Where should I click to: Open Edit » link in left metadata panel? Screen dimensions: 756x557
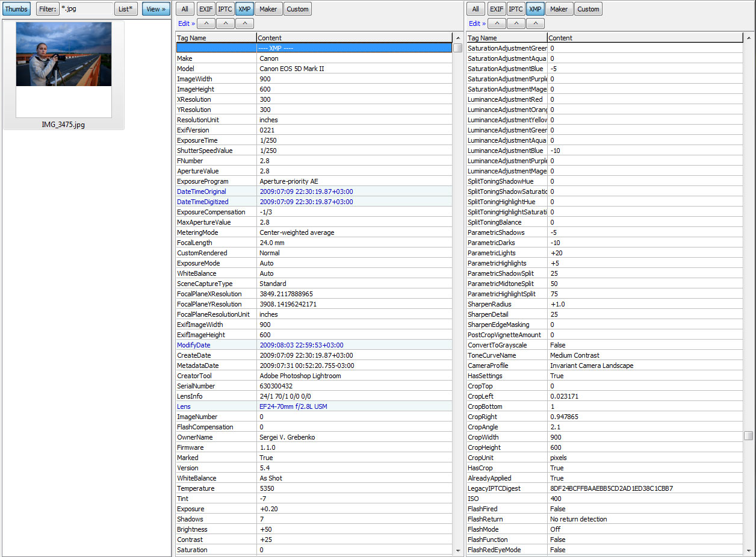pos(186,23)
